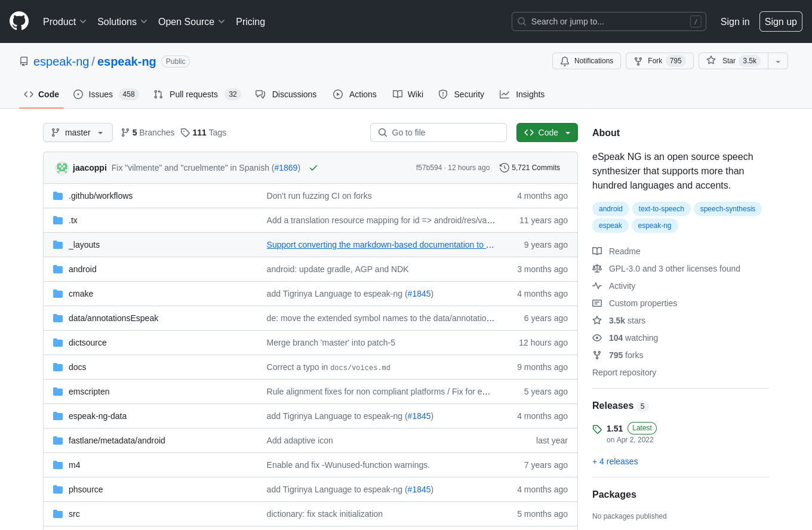This screenshot has width=812, height=530.
Task: Click the Report repository link
Action: 624,372
